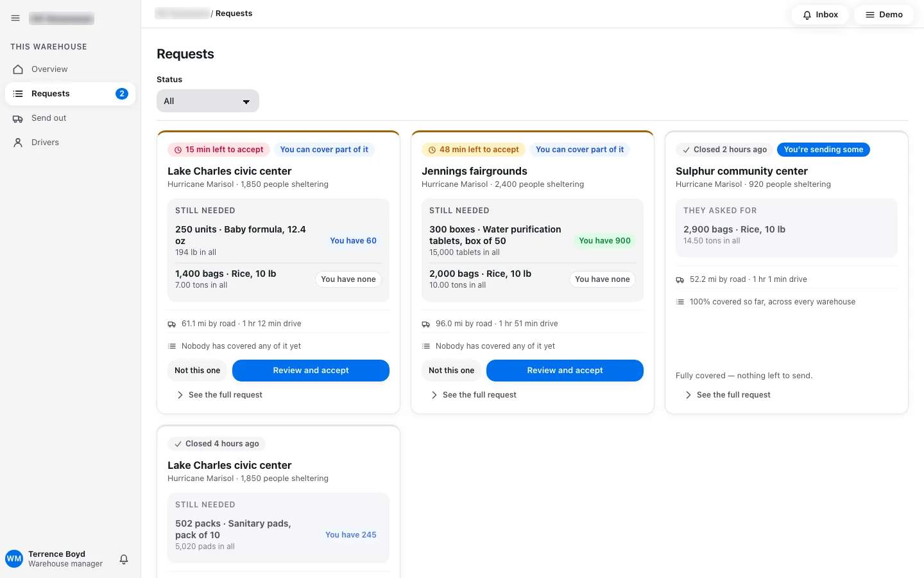Click the list icon beside 100% covered so far
Image resolution: width=924 pixels, height=578 pixels.
pyautogui.click(x=680, y=302)
